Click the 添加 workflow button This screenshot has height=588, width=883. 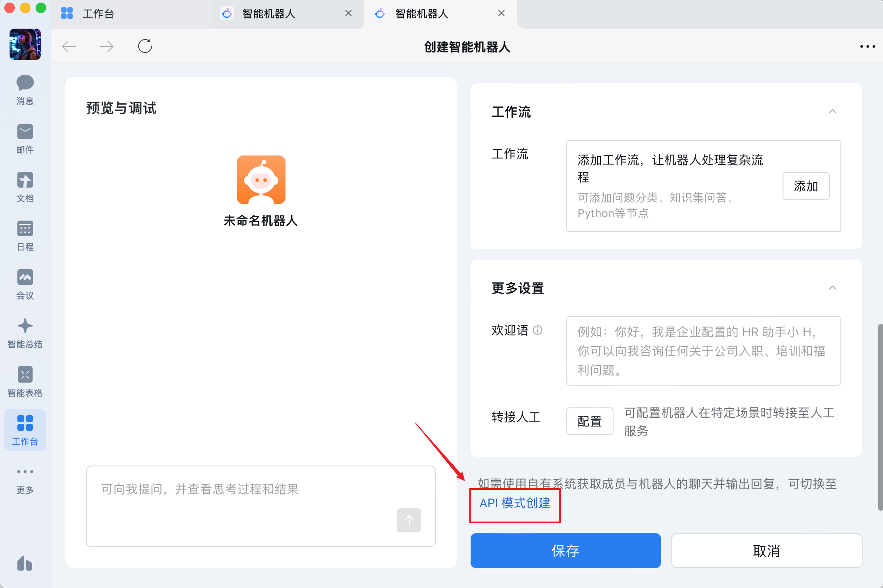(x=806, y=186)
